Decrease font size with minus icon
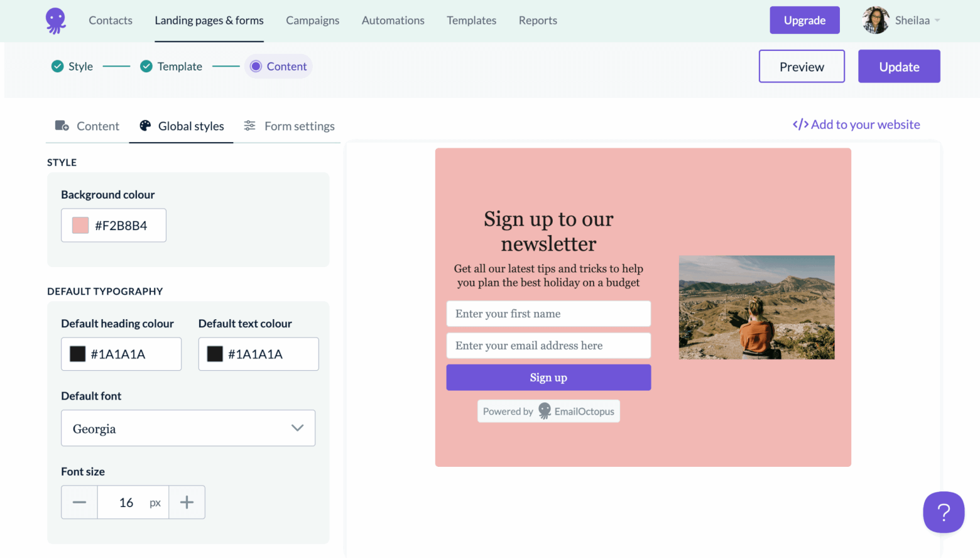 coord(79,502)
